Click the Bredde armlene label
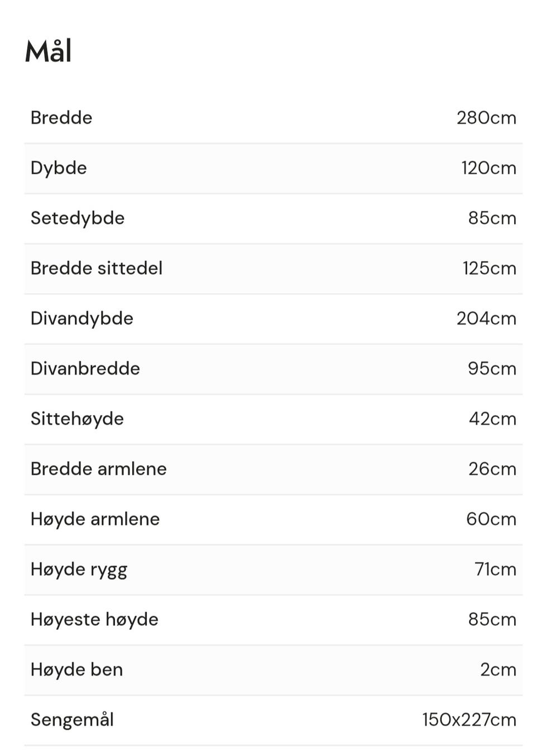Screen dimensions: 536x756 pos(99,469)
